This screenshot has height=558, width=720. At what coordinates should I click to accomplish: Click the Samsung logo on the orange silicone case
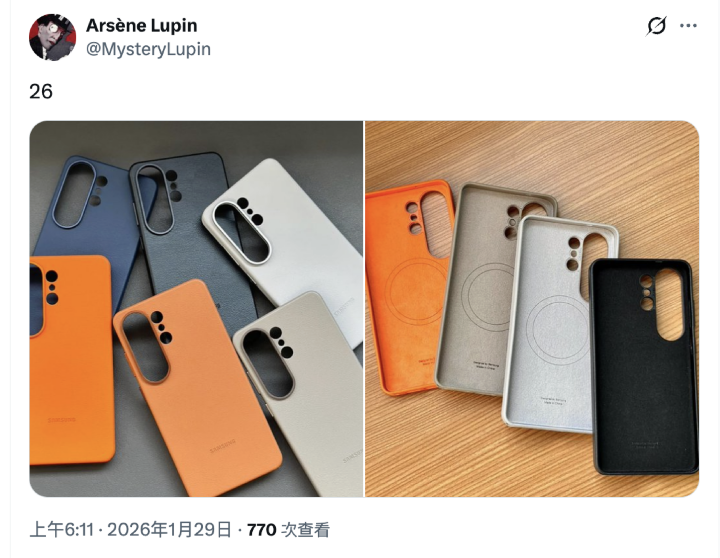(62, 420)
